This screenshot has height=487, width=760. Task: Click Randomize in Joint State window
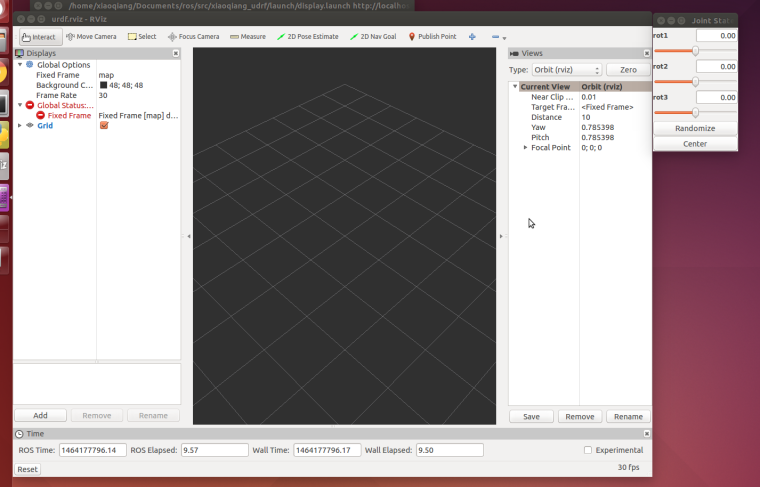click(x=695, y=128)
